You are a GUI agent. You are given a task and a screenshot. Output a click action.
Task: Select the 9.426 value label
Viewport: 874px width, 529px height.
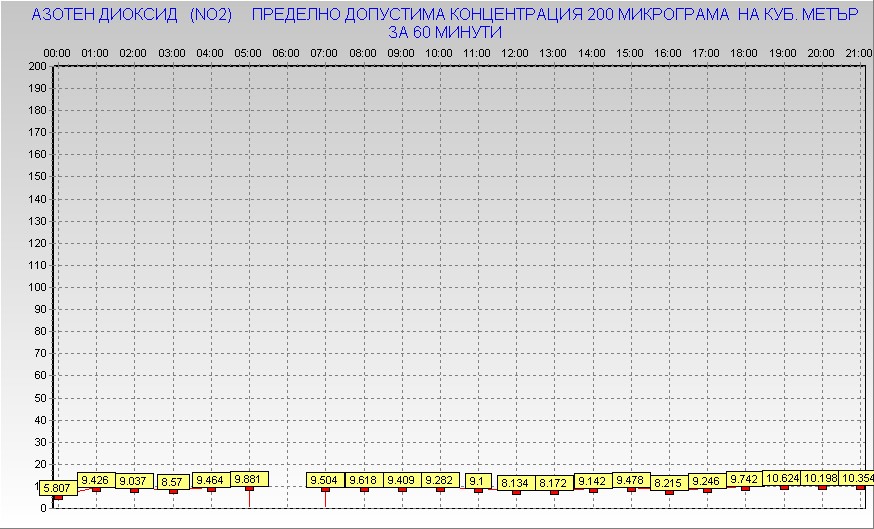pos(96,480)
